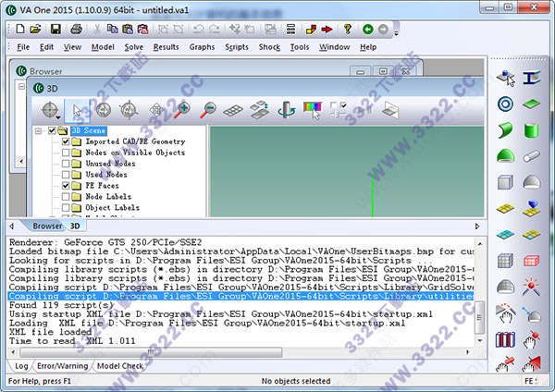Click the rainbow color contour icon
This screenshot has height=392, width=555.
312,110
